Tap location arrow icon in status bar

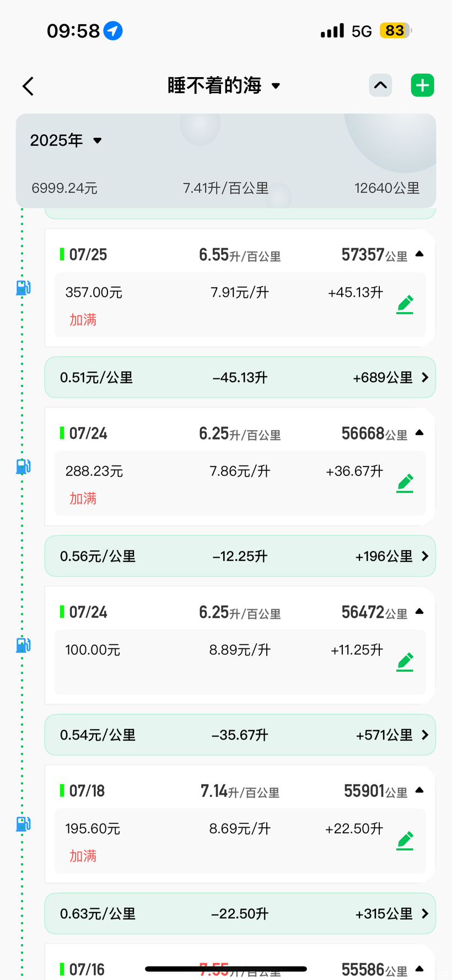113,31
